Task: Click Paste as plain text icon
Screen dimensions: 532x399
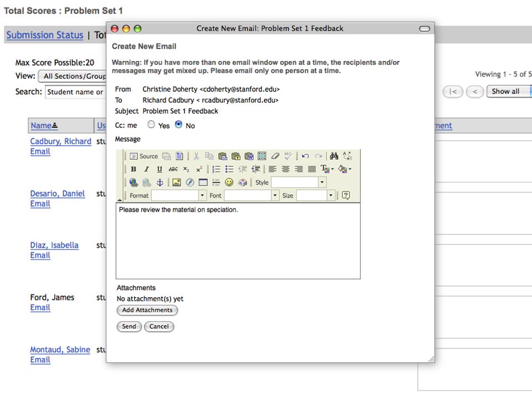Action: point(236,156)
